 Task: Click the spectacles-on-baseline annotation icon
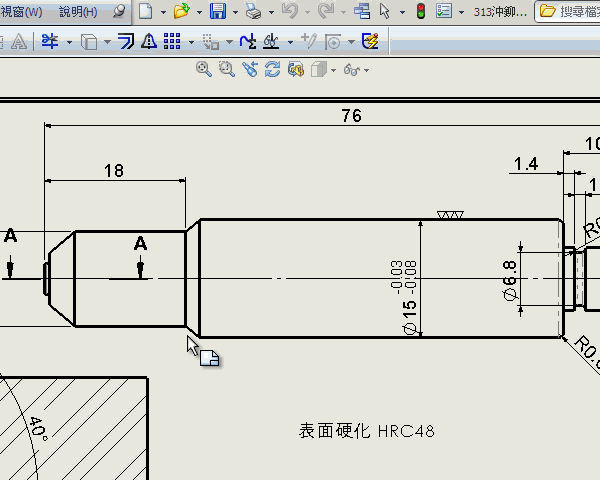(271, 41)
